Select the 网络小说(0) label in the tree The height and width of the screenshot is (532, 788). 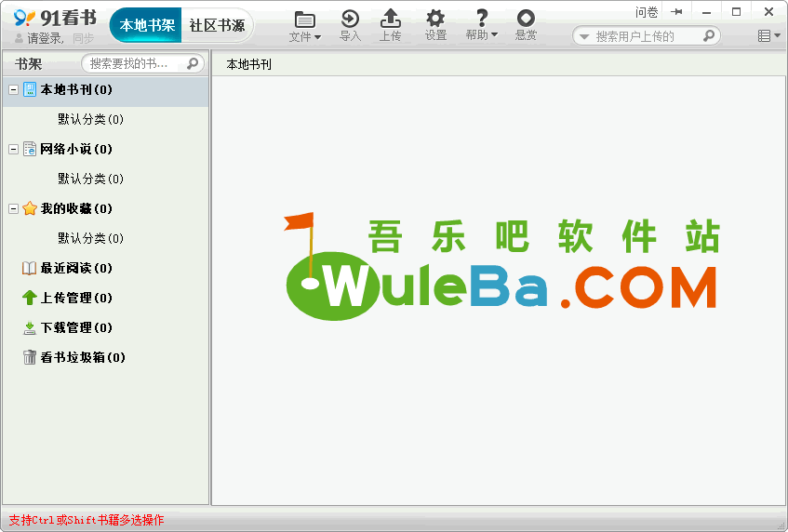(76, 149)
